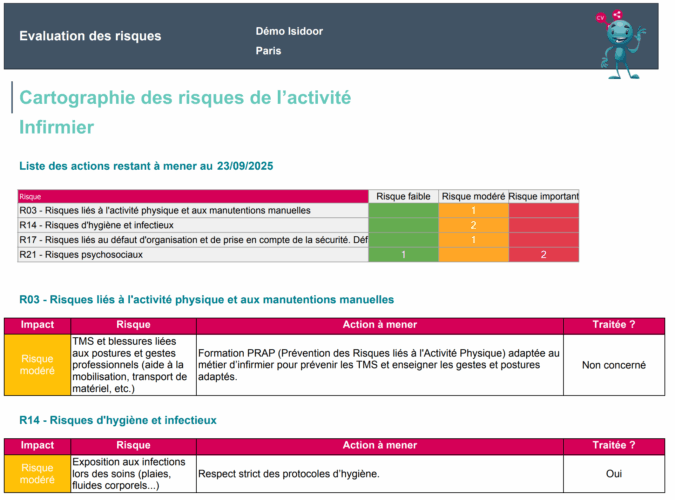The width and height of the screenshot is (675, 500).
Task: Select the "Infirmier" job title heading
Action: pyautogui.click(x=56, y=127)
